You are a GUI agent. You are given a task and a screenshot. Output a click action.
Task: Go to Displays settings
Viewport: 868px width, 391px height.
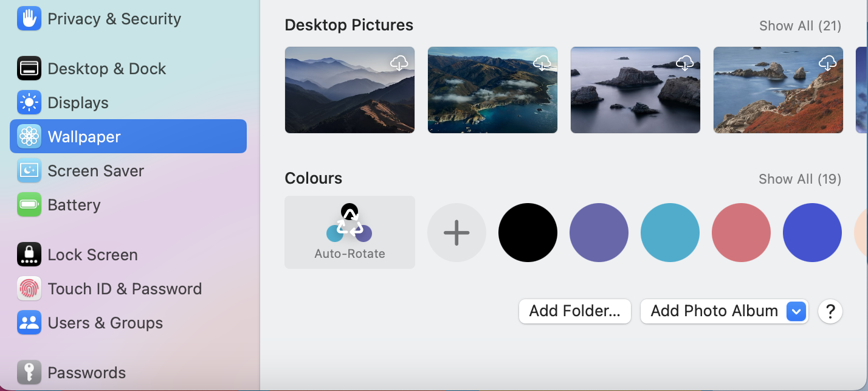point(128,102)
